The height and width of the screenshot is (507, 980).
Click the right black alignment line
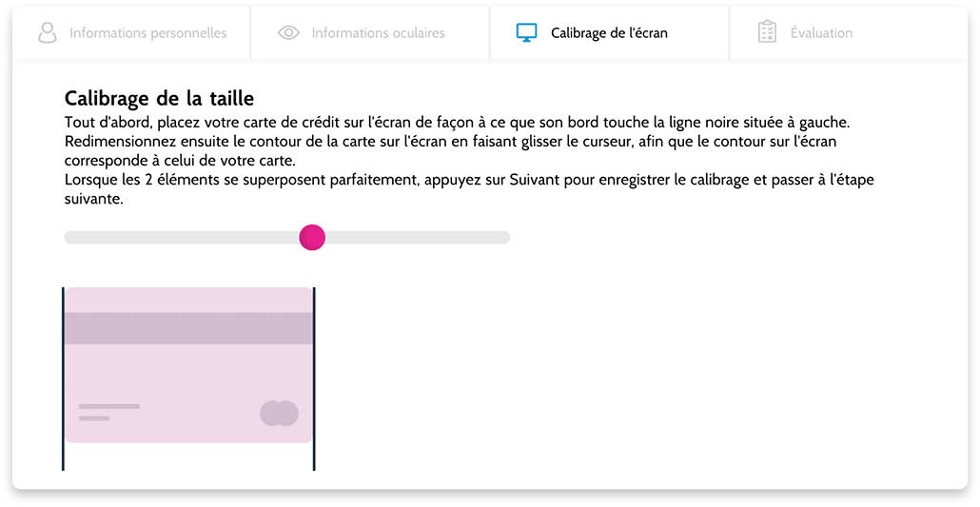[314, 379]
